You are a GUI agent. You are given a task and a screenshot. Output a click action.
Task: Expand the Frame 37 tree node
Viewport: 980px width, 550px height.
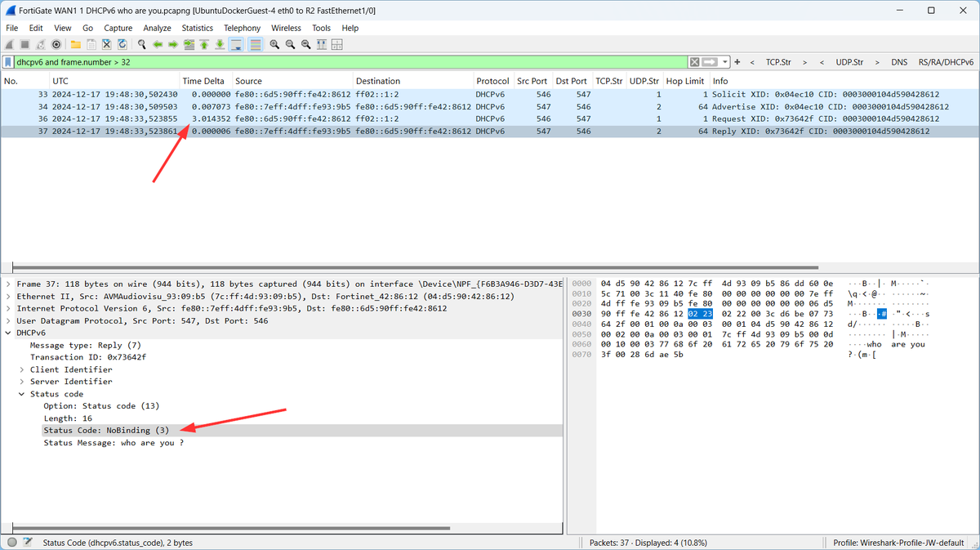tap(9, 284)
